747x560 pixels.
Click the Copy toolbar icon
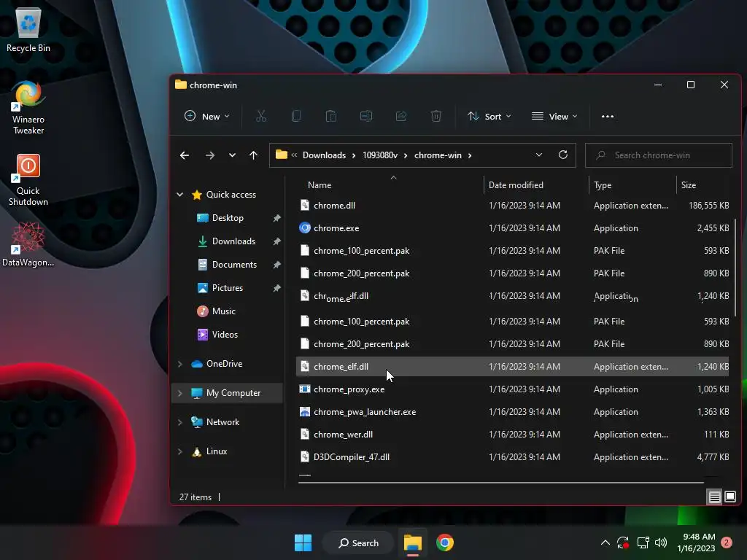tap(296, 116)
